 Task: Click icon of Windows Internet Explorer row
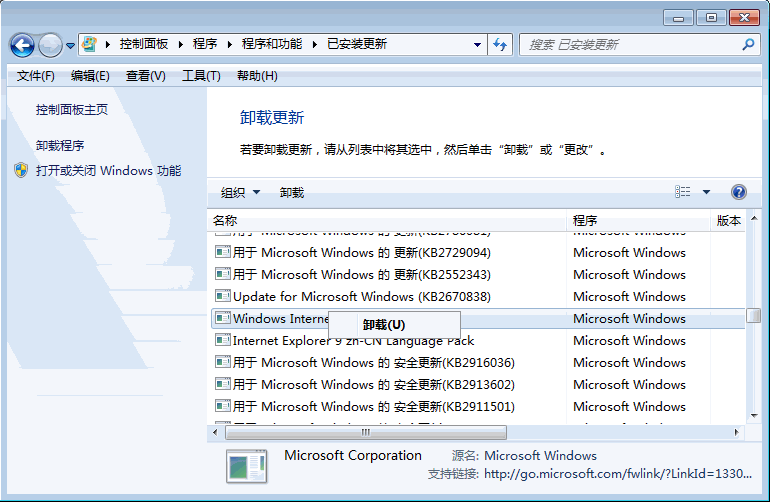(223, 318)
